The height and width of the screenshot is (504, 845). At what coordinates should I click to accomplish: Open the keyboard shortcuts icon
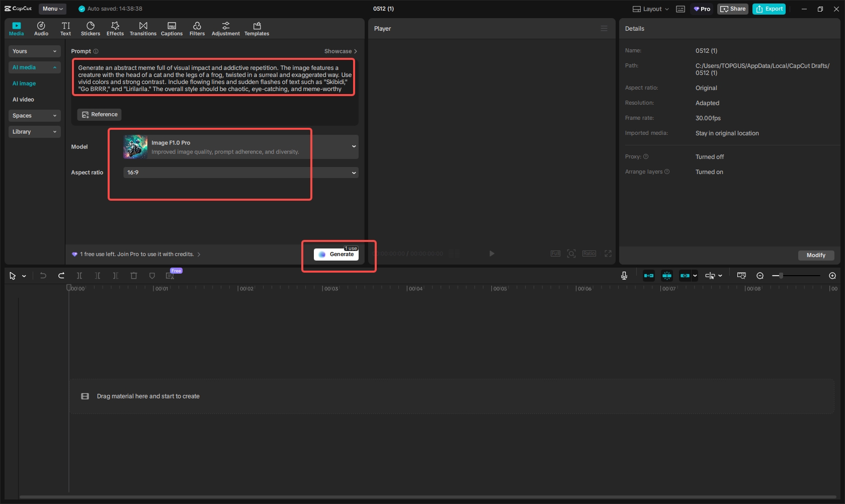pos(681,9)
